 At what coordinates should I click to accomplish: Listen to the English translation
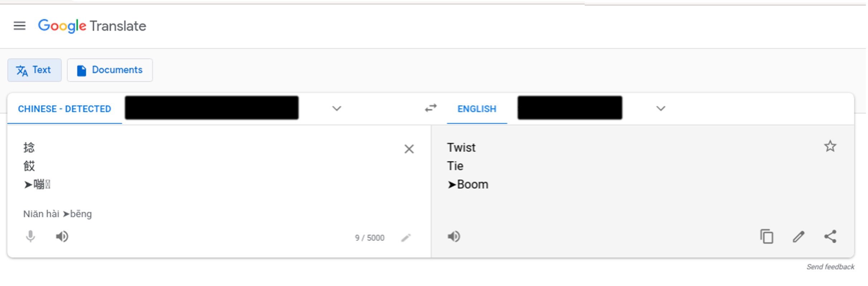pos(454,237)
